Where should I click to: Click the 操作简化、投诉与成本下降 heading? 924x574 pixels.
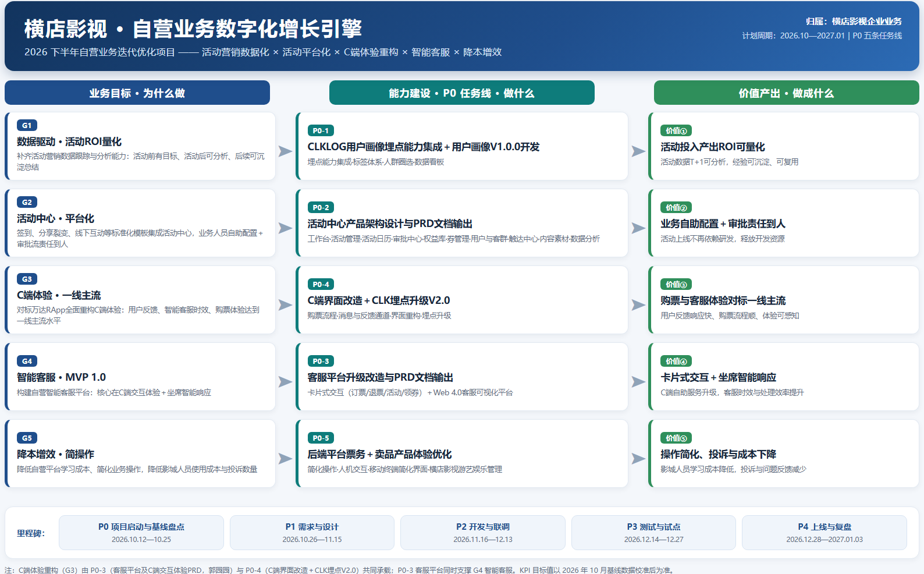point(718,454)
